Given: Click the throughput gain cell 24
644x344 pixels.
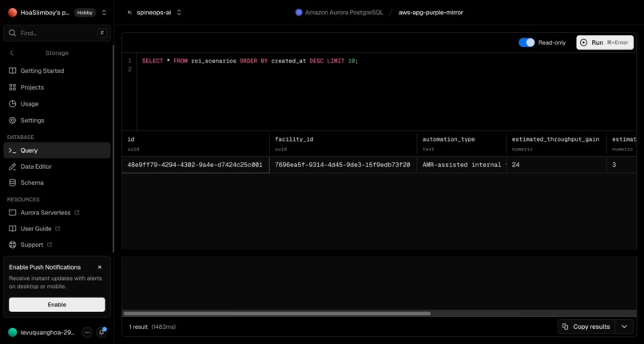Looking at the screenshot, I should pyautogui.click(x=557, y=165).
